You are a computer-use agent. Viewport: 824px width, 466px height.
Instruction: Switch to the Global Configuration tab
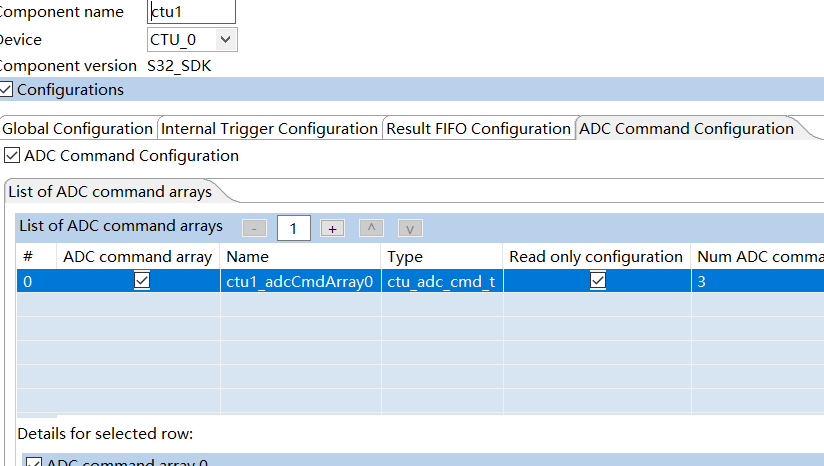click(x=77, y=129)
